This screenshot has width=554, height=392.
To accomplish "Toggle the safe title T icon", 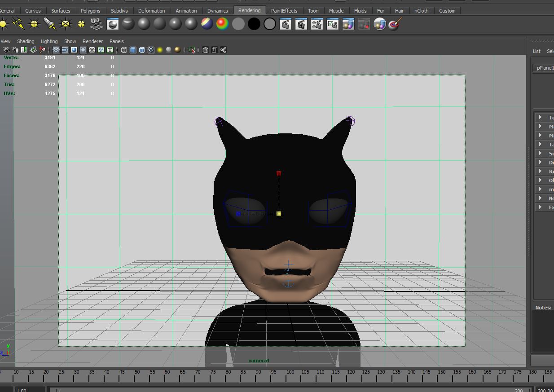I will (x=110, y=50).
